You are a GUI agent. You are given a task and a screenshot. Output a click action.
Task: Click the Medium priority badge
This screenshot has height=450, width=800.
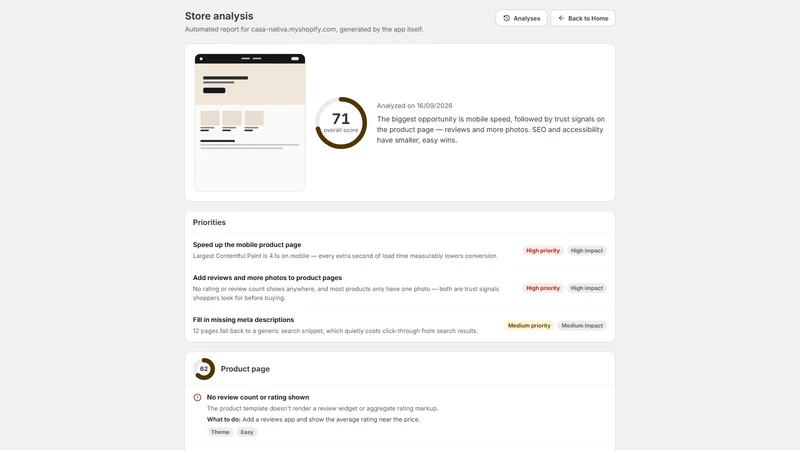(529, 326)
